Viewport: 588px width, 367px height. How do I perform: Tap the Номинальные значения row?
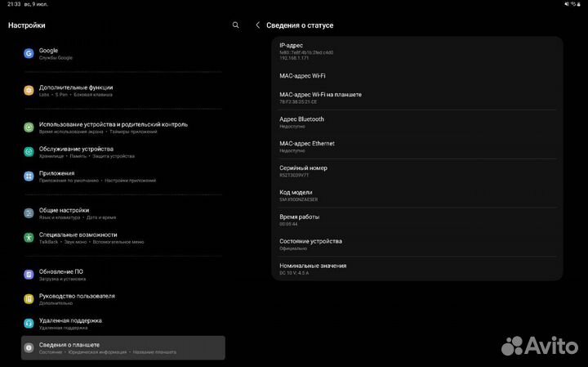pyautogui.click(x=417, y=269)
